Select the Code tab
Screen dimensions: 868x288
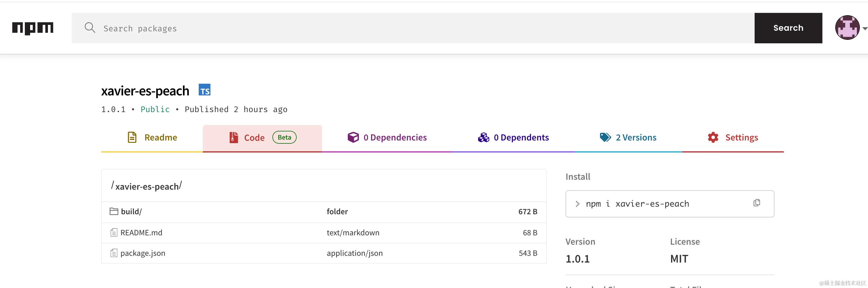[262, 138]
